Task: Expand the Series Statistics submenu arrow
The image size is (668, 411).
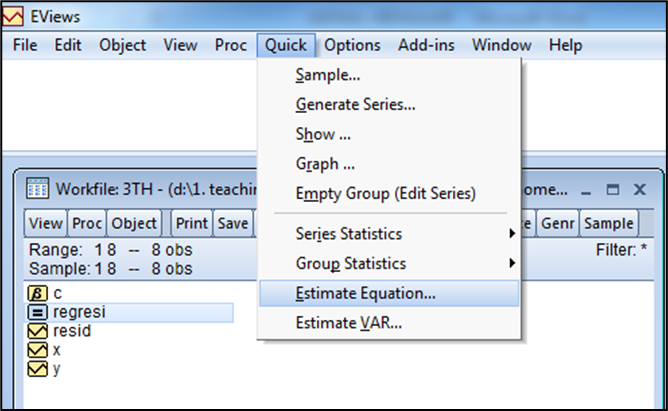Action: [512, 233]
